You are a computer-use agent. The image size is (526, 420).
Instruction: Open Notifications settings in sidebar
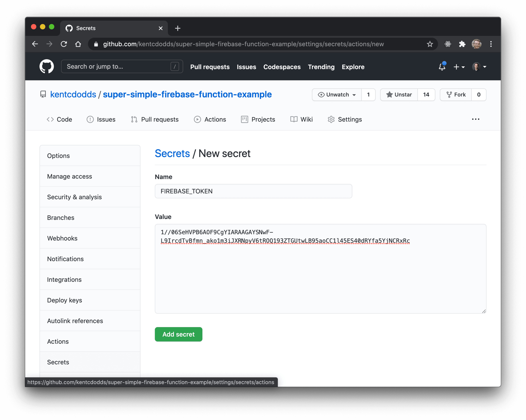point(90,259)
